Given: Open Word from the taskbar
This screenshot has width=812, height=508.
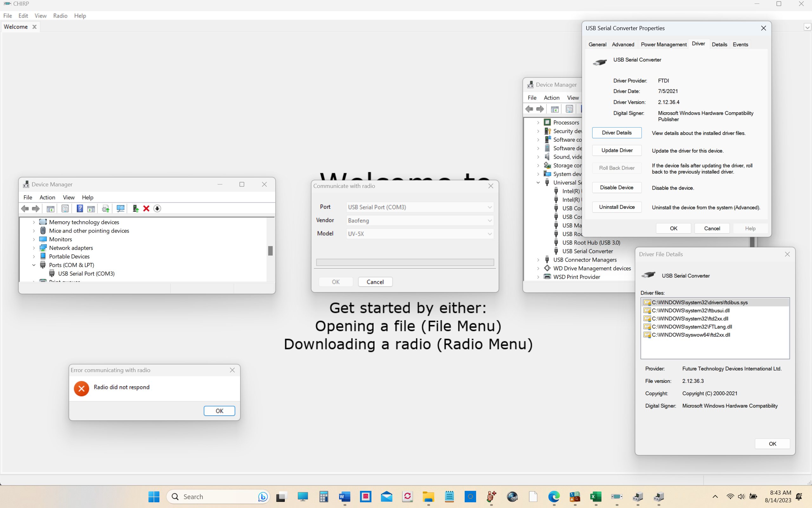Looking at the screenshot, I should coord(344,497).
